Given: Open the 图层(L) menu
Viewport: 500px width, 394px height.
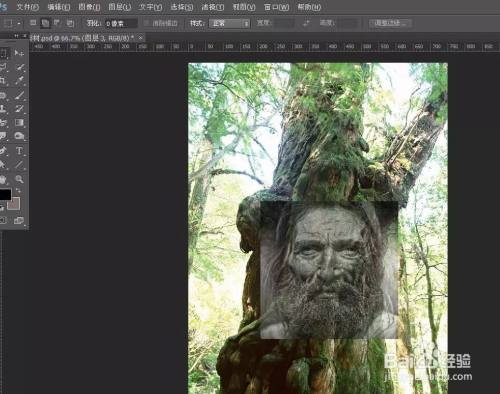Looking at the screenshot, I should (120, 7).
